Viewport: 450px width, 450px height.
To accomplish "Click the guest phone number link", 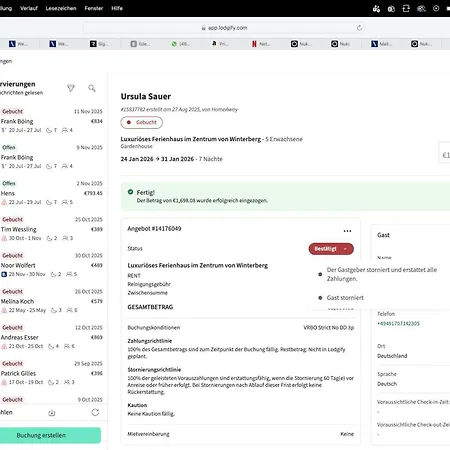I will [398, 323].
